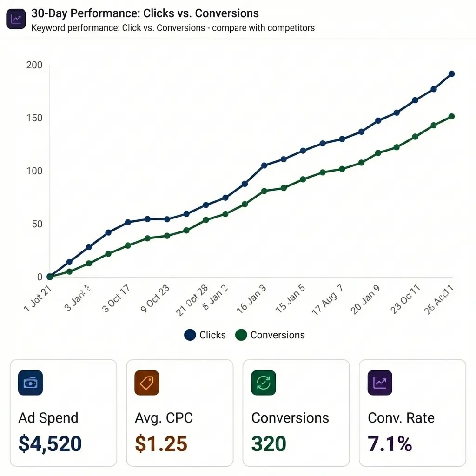This screenshot has height=476, width=476.
Task: Click the Ad Spend banknote icon
Action: pyautogui.click(x=30, y=383)
